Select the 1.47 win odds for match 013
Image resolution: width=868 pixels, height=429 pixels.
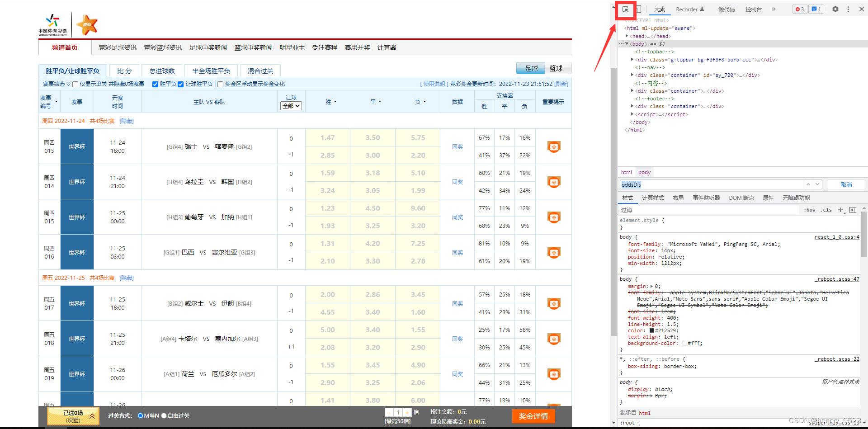328,138
